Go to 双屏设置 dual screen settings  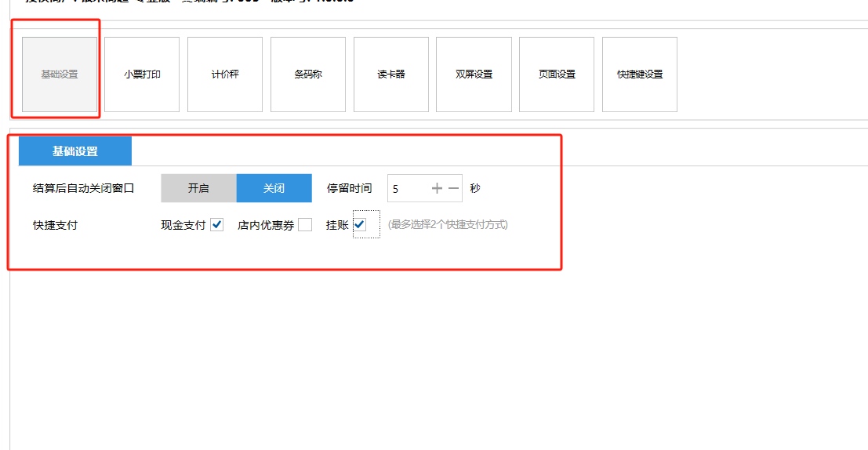[474, 74]
